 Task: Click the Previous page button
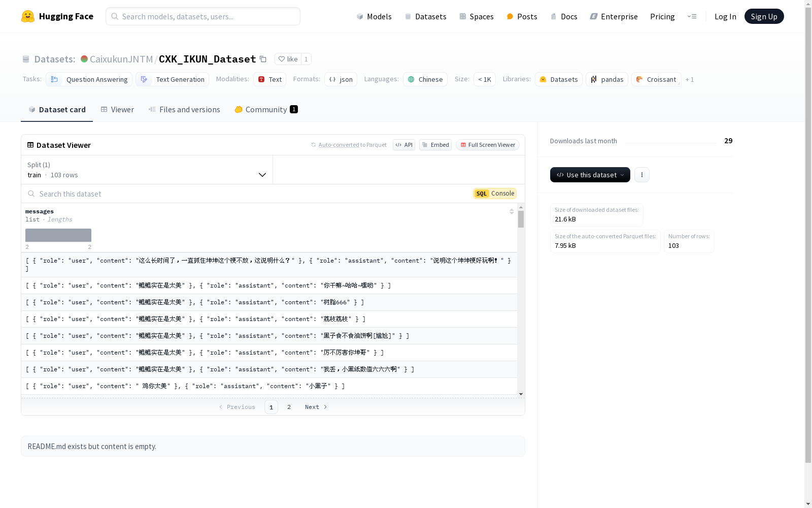[237, 407]
